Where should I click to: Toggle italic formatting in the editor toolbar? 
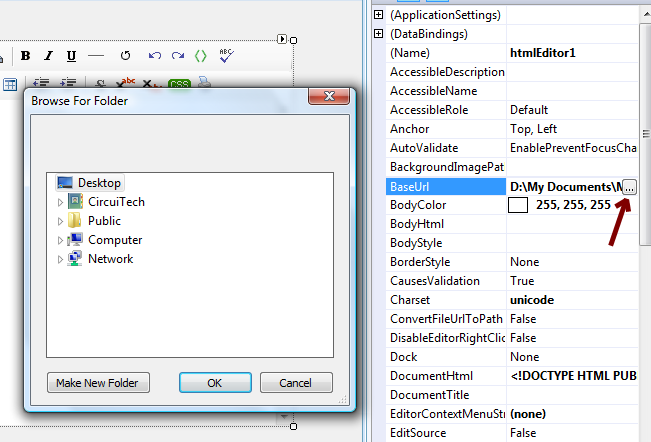49,56
